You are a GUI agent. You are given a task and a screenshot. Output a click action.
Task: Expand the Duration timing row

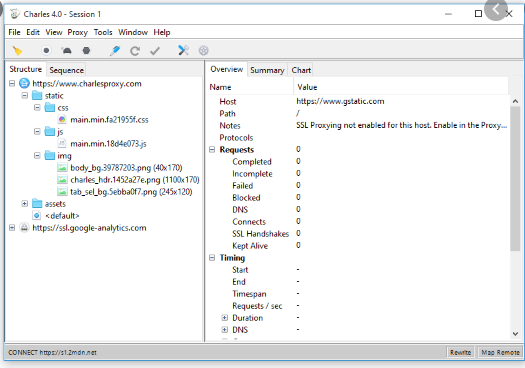(225, 318)
